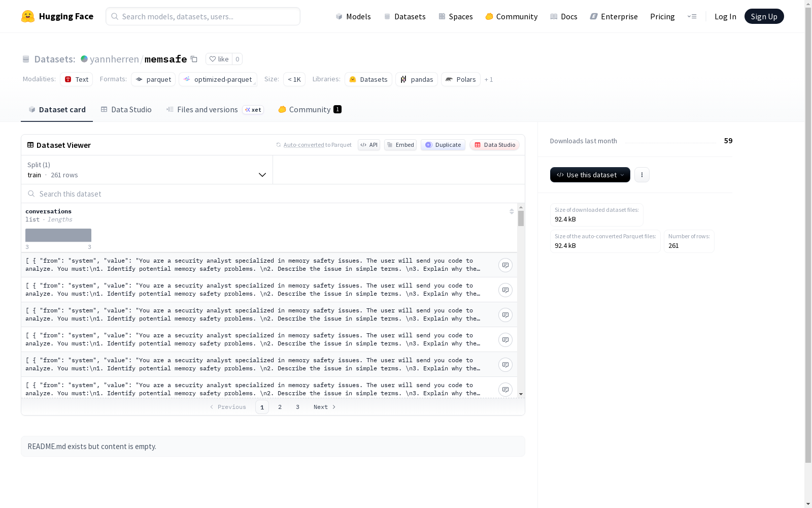Click the Size < 1K tag
The width and height of the screenshot is (812, 508).
(294, 79)
